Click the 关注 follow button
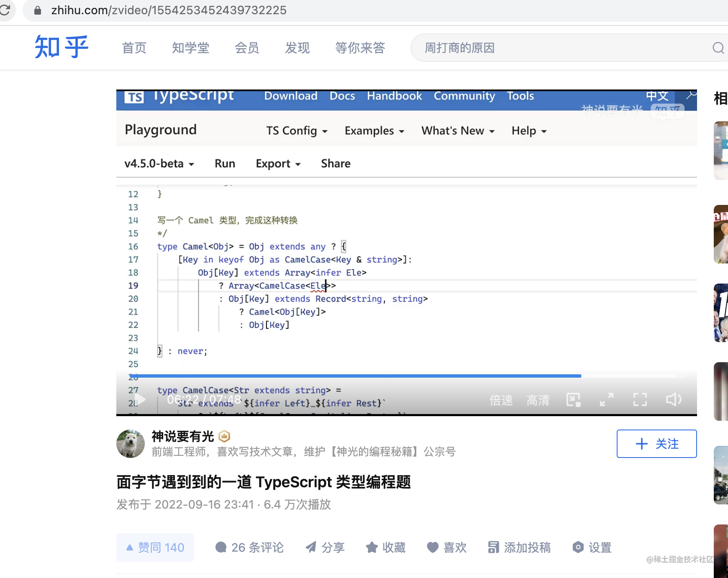Screen dimensions: 728x578 point(656,444)
